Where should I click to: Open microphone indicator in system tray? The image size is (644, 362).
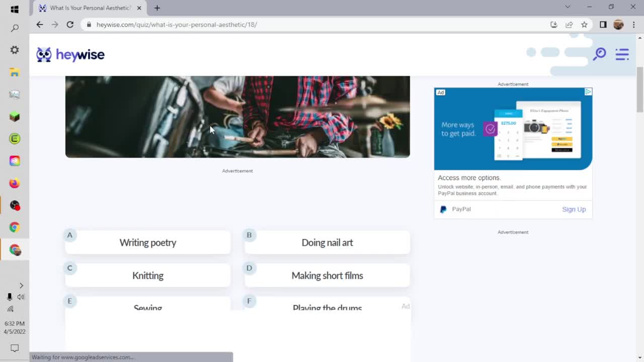pyautogui.click(x=9, y=297)
